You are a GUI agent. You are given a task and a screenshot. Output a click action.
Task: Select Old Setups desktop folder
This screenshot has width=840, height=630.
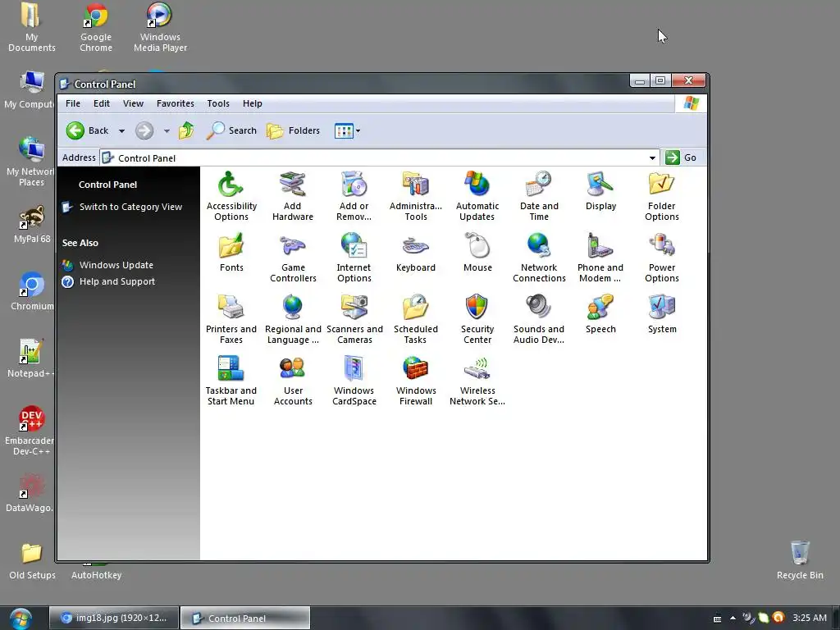pyautogui.click(x=32, y=561)
